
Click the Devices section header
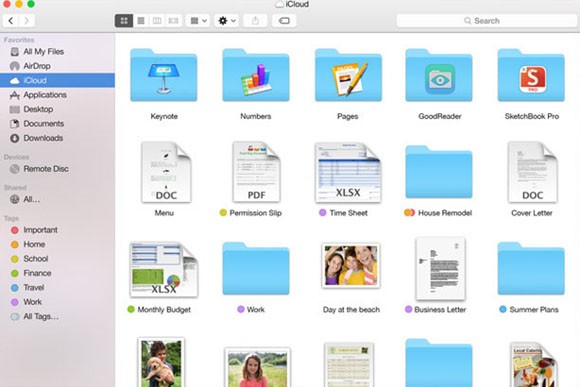tap(16, 157)
